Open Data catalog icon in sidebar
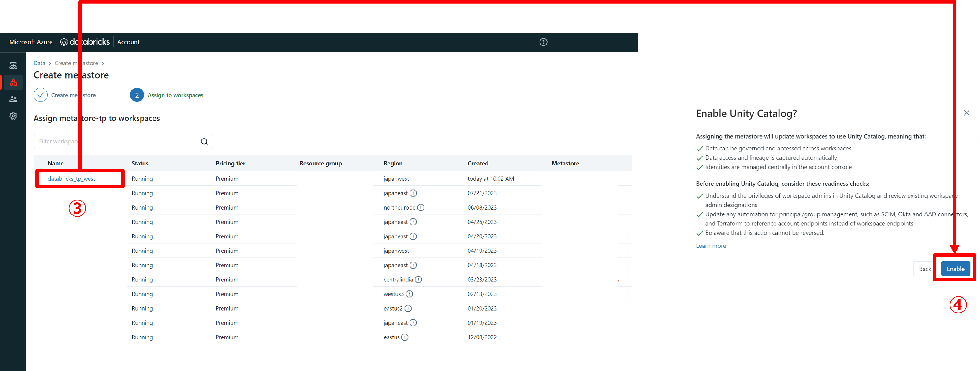 pos(13,82)
